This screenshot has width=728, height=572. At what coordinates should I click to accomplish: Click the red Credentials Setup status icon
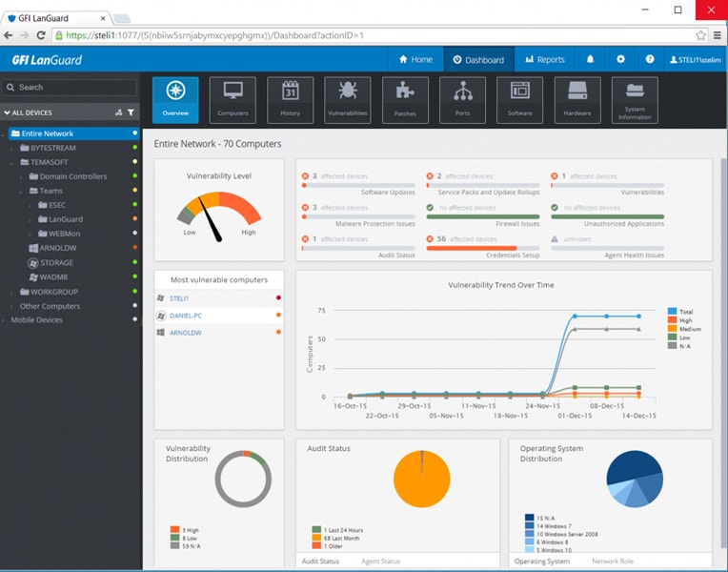tap(430, 239)
